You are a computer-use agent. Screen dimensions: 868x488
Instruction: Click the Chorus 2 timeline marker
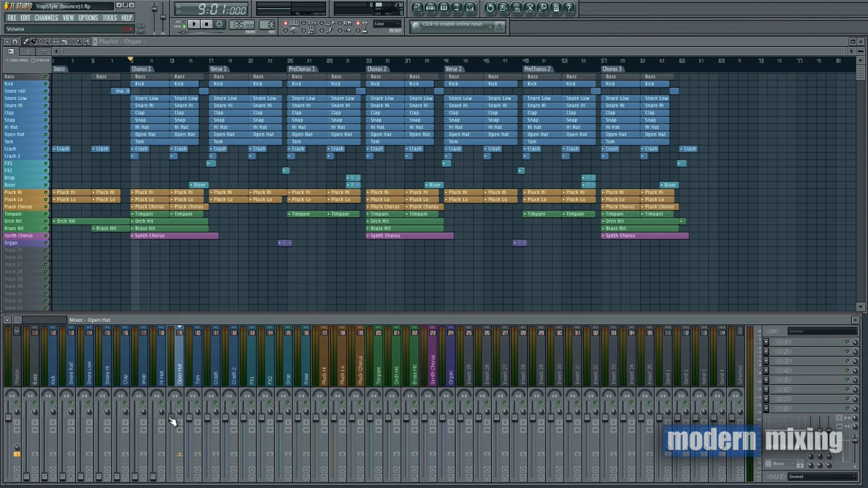coord(377,69)
